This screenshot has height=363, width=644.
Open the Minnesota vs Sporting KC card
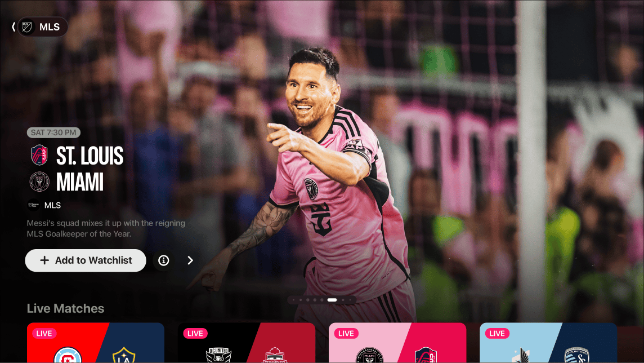(548, 343)
